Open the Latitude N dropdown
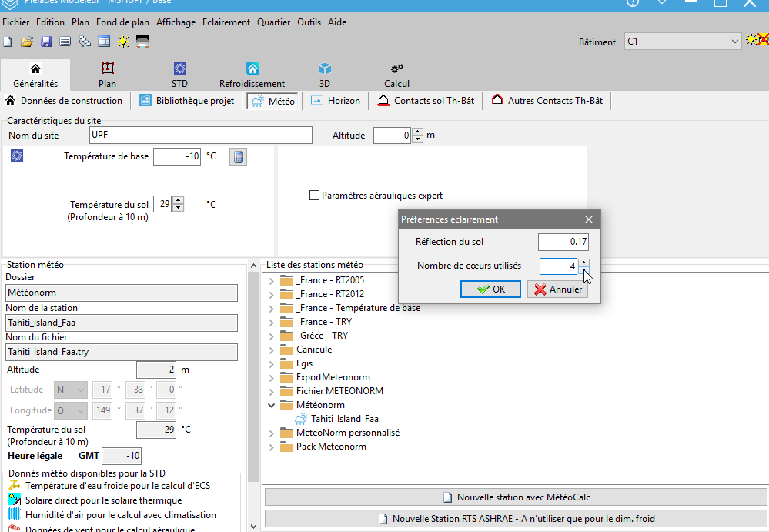Viewport: 769px width, 532px height. coord(71,390)
